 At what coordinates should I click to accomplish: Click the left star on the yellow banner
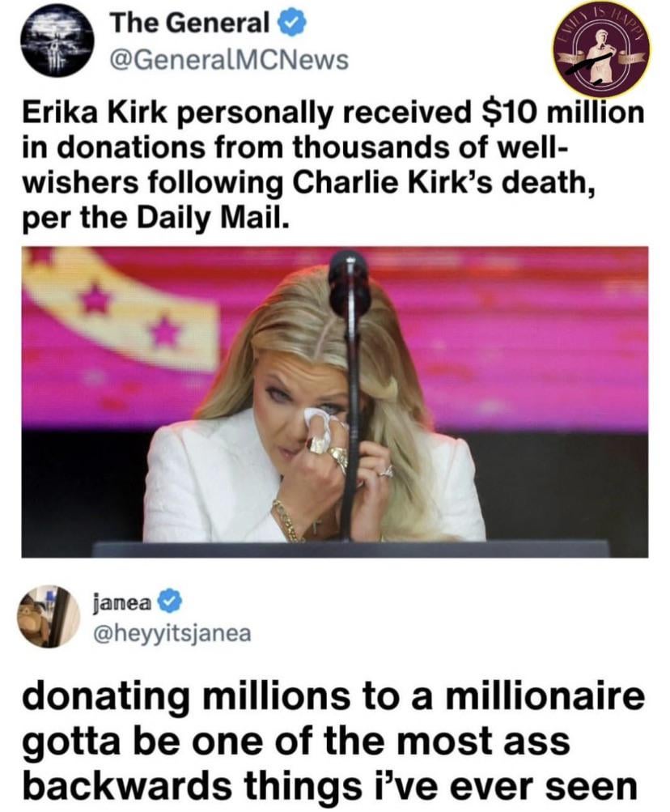coord(95,300)
